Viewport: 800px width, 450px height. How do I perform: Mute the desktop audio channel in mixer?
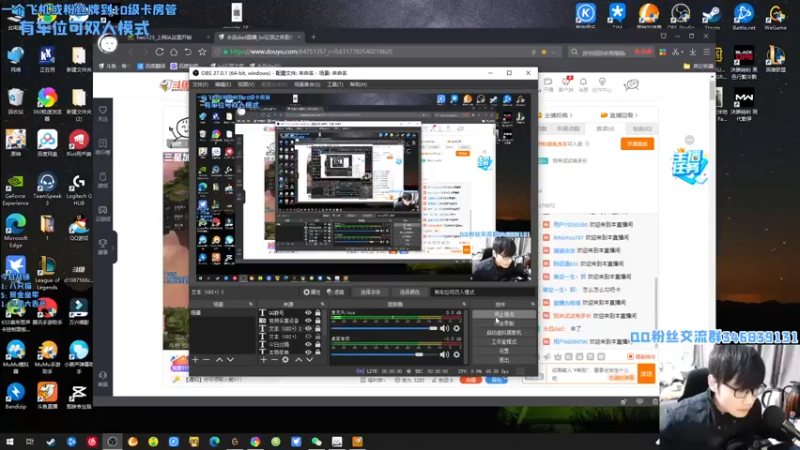(444, 354)
